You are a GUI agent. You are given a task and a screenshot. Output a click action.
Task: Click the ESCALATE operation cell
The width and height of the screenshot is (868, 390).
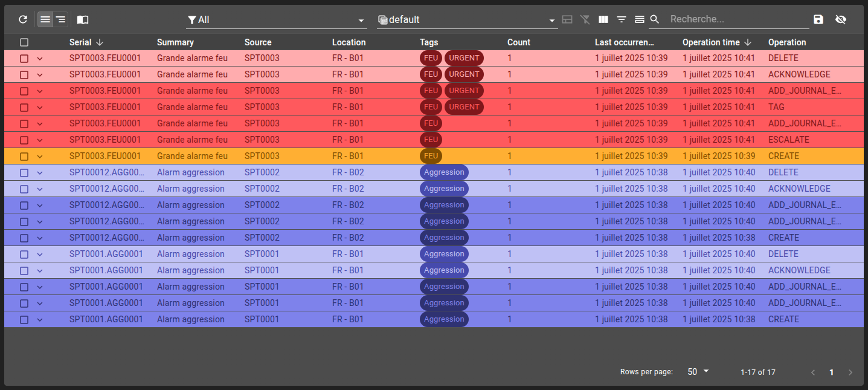[789, 140]
